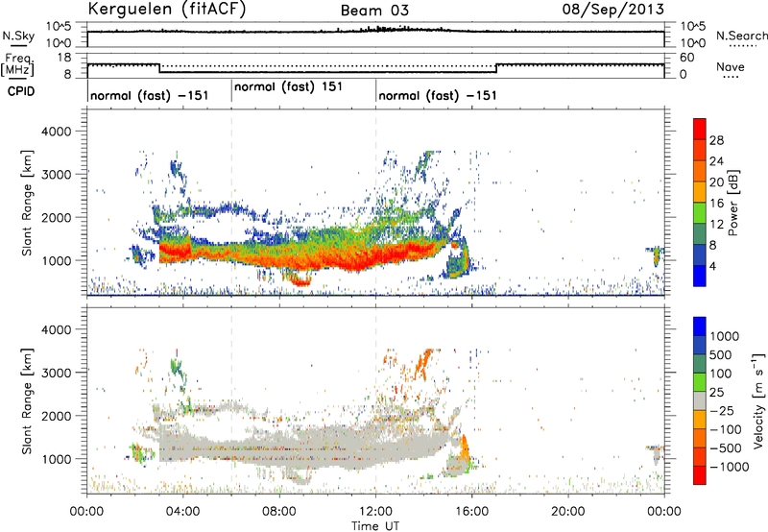Select the "Freq. [MHz]" axis label
The image size is (768, 532).
17,65
